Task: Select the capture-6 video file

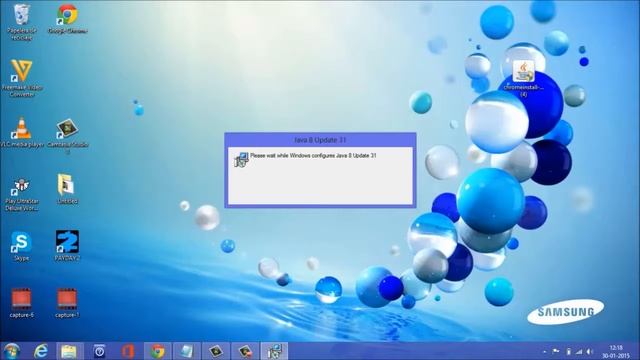Action: (21, 302)
